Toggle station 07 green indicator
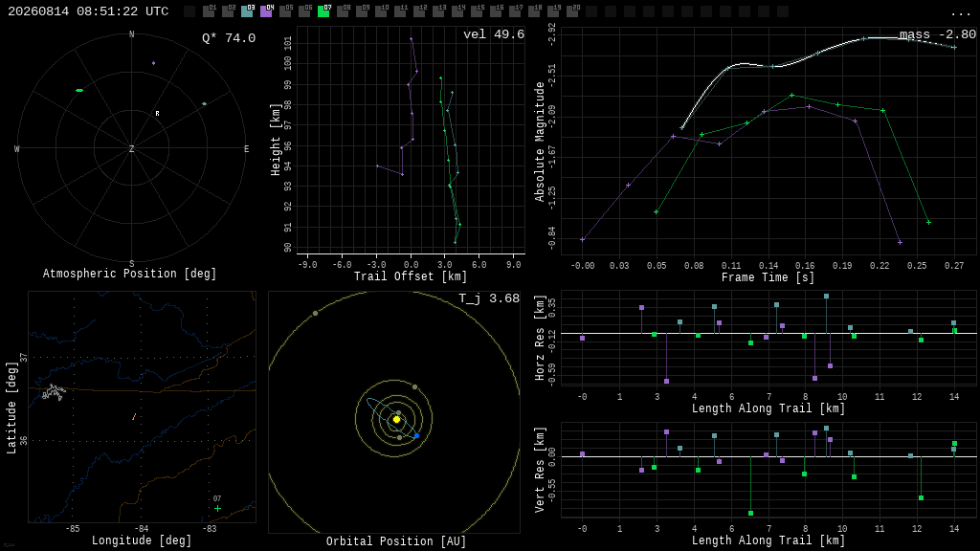The height and width of the screenshot is (551, 980). tap(323, 11)
